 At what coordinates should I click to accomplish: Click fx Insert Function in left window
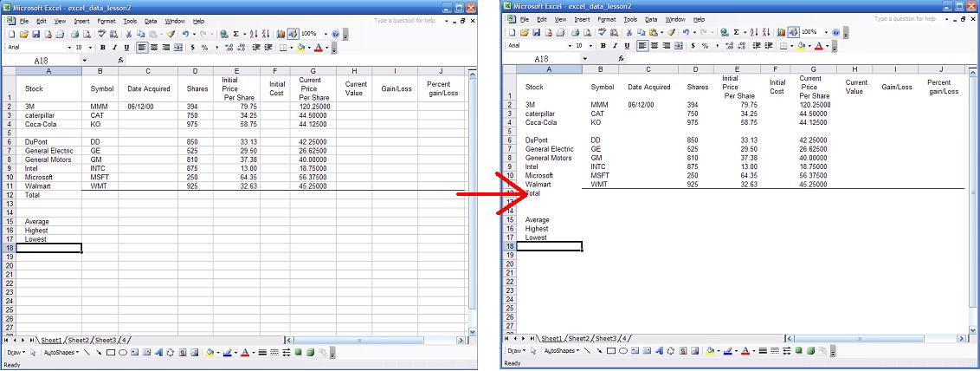coord(120,60)
